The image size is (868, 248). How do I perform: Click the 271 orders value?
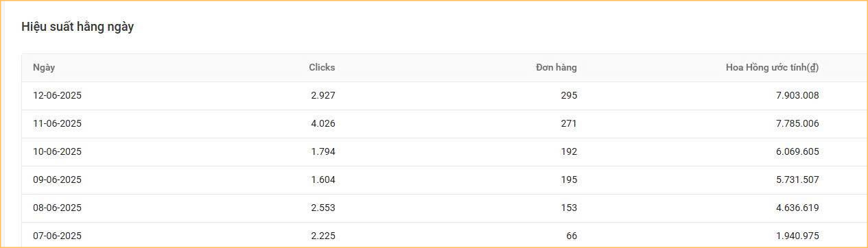569,124
